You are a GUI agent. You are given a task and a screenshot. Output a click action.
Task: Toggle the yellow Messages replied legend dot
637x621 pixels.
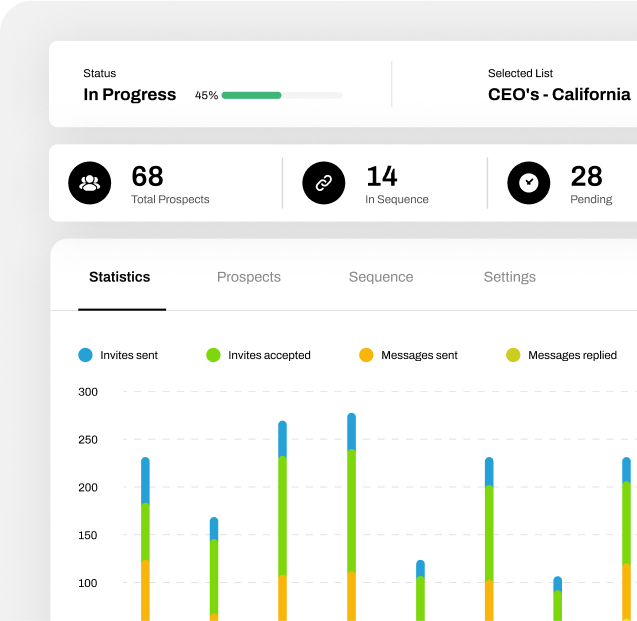[x=513, y=355]
